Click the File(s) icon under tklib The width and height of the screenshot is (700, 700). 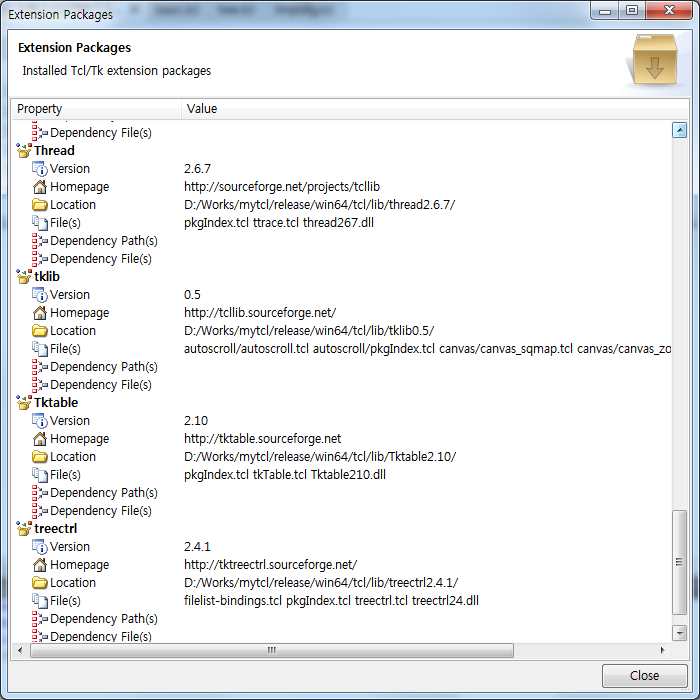[x=40, y=348]
